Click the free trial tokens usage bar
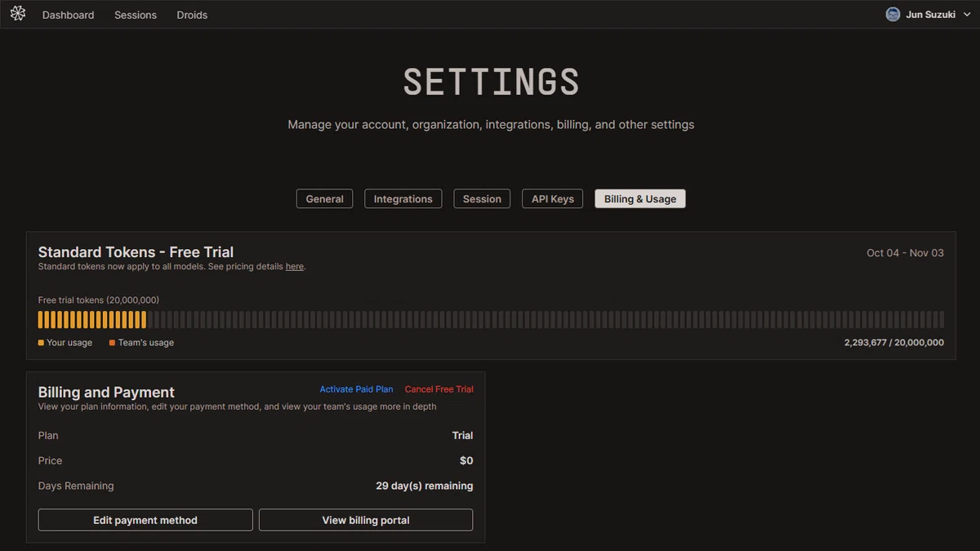 pos(491,319)
